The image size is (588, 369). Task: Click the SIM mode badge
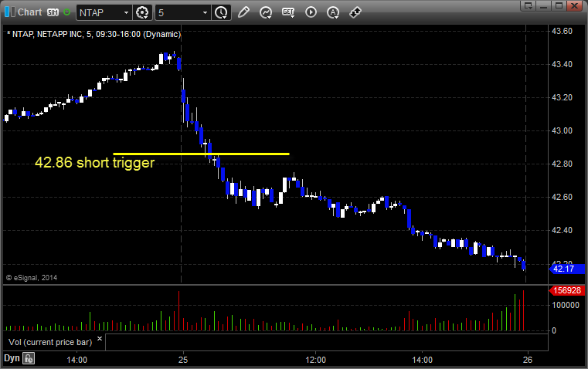(53, 12)
